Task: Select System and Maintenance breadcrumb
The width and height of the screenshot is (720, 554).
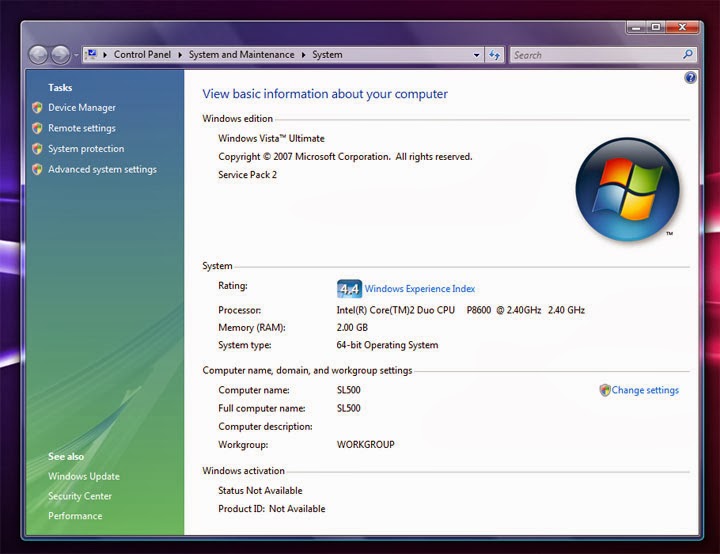Action: point(242,55)
